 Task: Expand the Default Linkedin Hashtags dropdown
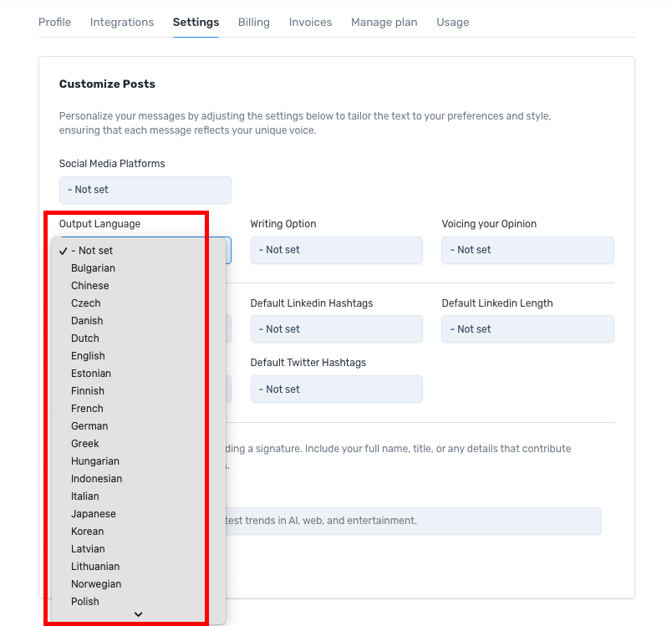[x=336, y=329]
